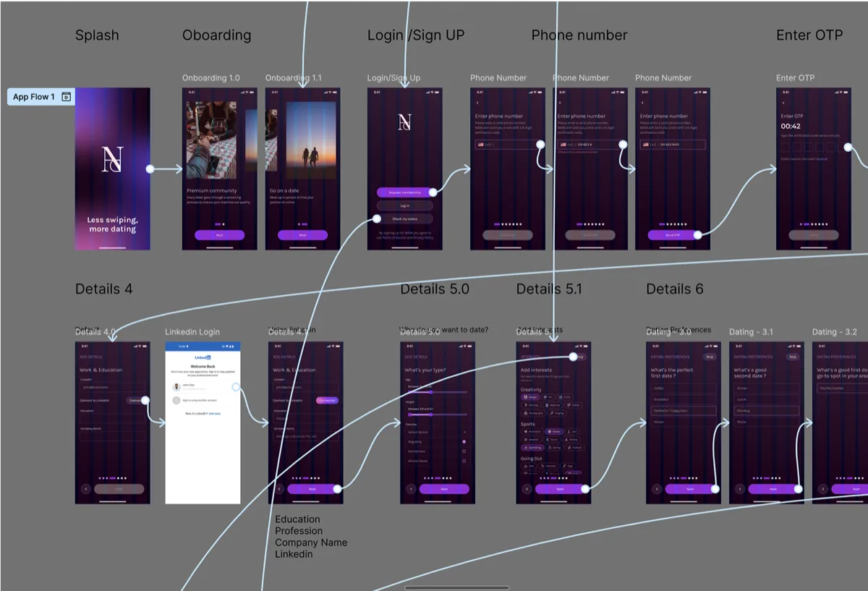This screenshot has height=591, width=868.
Task: Click the Age range slider handle
Action: tap(431, 392)
